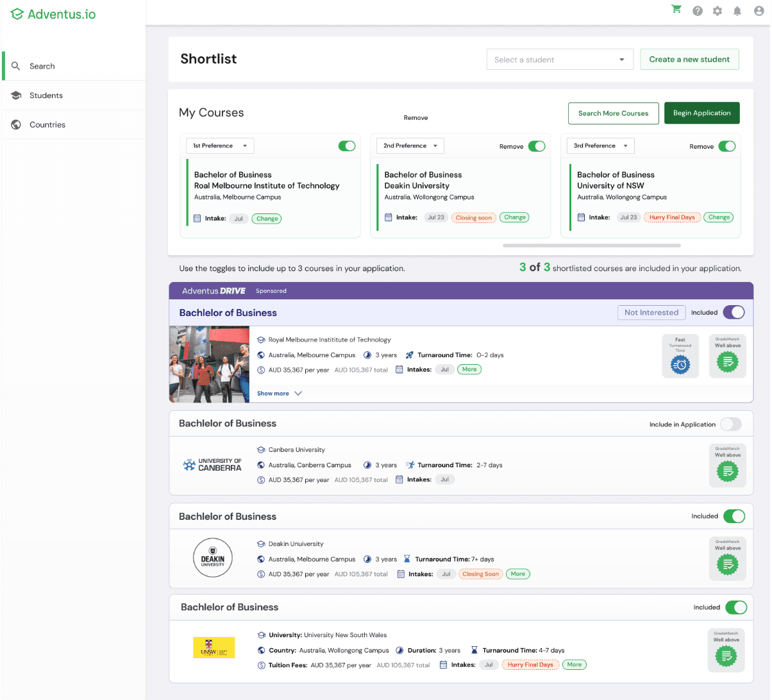The image size is (772, 700).
Task: Go to Search in the sidebar
Action: pos(74,66)
